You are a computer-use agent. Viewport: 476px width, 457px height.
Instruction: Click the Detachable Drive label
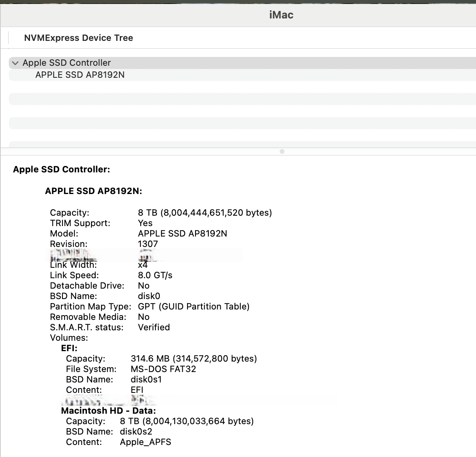tap(87, 286)
